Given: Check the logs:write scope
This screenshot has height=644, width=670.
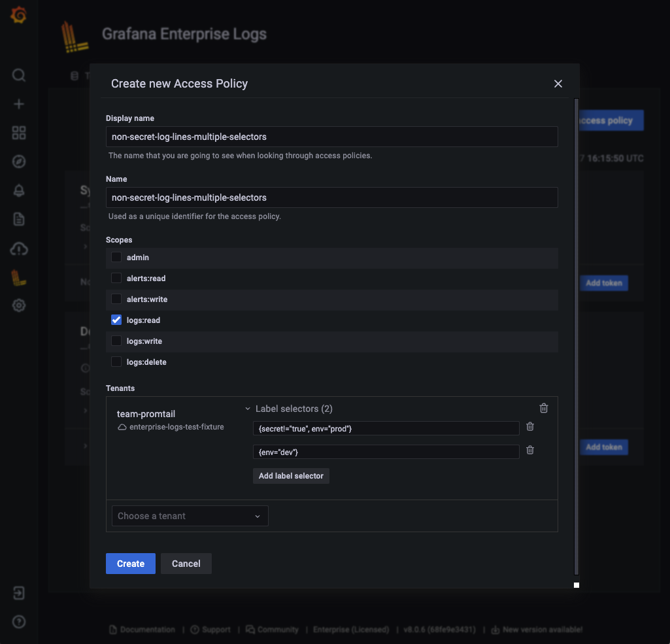Looking at the screenshot, I should coord(116,341).
